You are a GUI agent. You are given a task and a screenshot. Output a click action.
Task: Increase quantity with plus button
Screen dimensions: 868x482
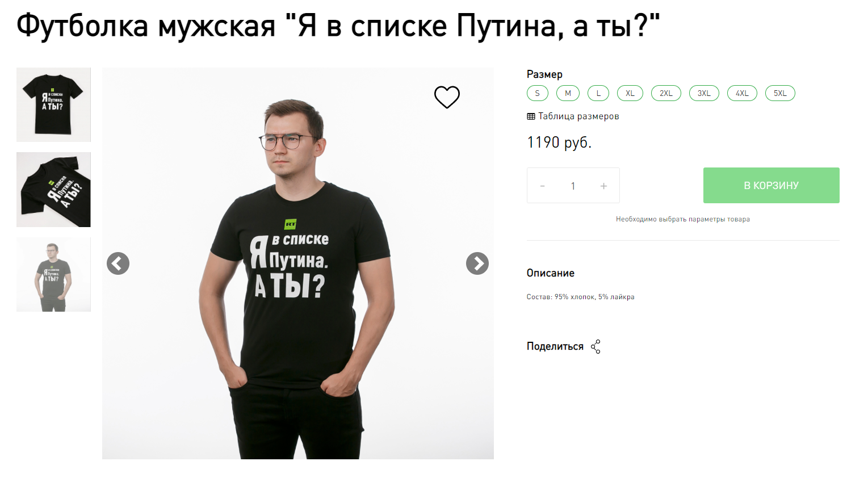click(x=603, y=186)
